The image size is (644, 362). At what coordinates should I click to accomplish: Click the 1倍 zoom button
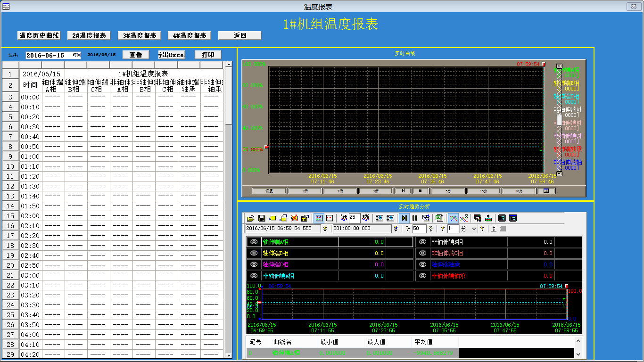coord(305,191)
